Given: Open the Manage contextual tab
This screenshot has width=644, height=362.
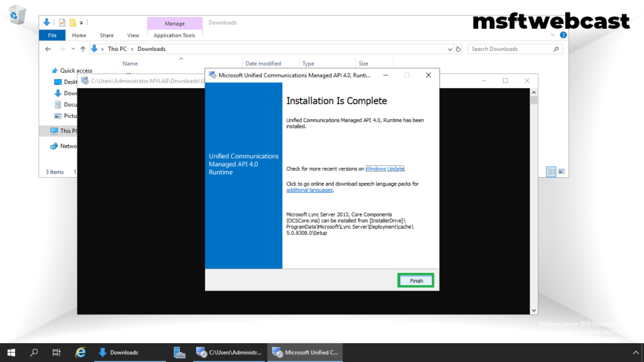Looking at the screenshot, I should point(175,23).
